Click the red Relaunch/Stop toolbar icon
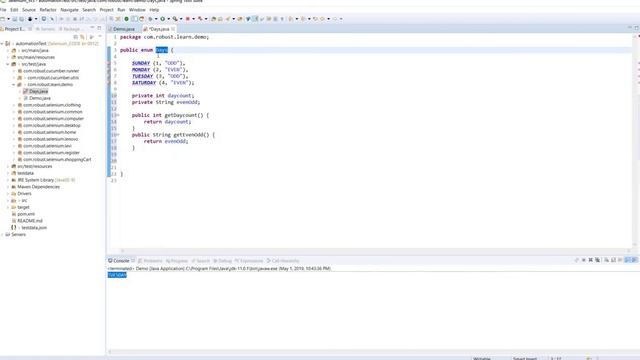The height and width of the screenshot is (360, 640). coord(188,19)
